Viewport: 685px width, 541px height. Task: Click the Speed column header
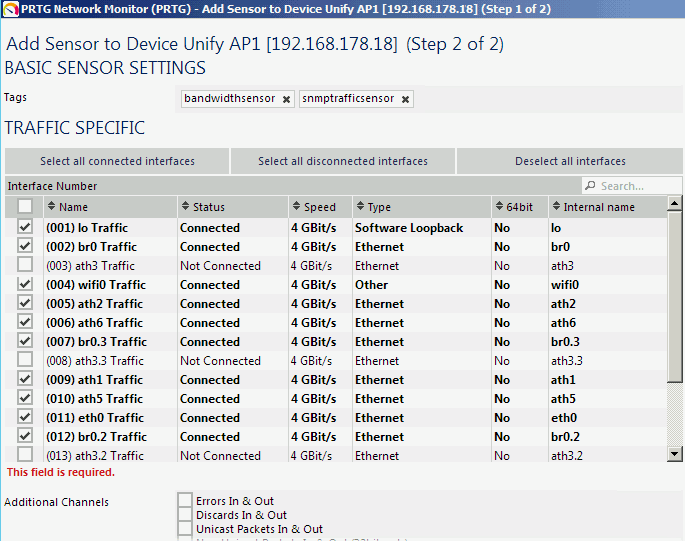coord(320,207)
